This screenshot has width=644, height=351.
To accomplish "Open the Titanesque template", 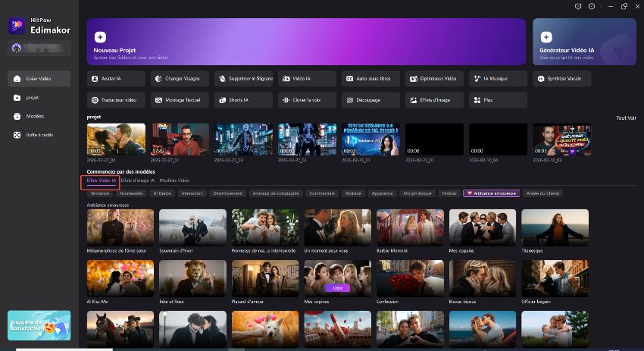I will click(x=555, y=227).
